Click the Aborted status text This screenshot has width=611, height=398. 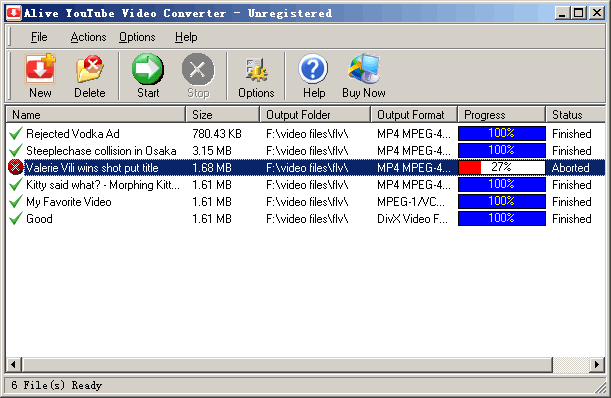coord(570,168)
